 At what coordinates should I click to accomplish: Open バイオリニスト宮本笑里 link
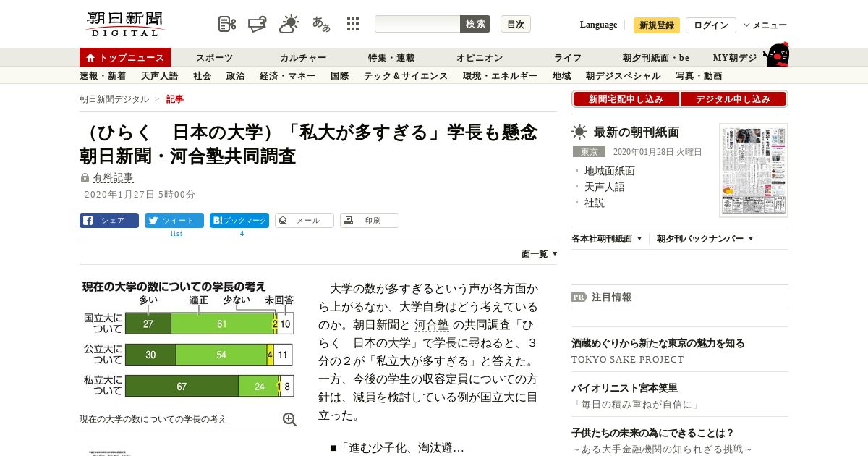[624, 388]
